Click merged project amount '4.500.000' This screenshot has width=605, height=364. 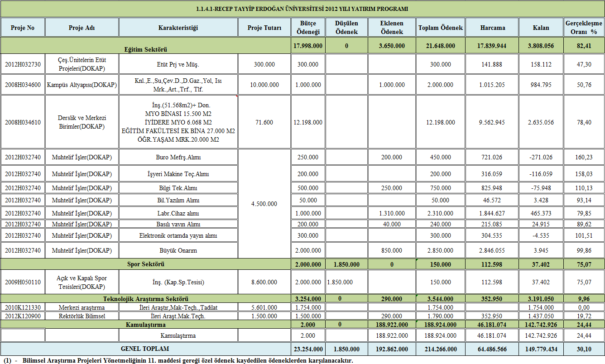264,204
